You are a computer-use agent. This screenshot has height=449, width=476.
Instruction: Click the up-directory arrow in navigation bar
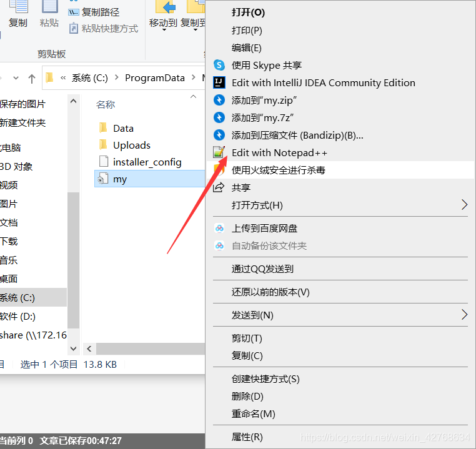click(32, 79)
